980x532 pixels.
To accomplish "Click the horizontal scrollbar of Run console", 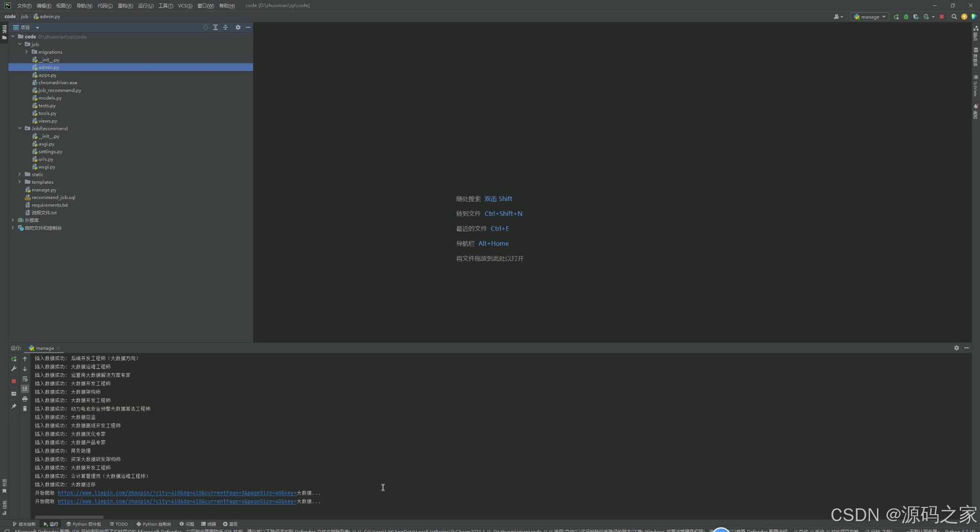I will tap(69, 517).
